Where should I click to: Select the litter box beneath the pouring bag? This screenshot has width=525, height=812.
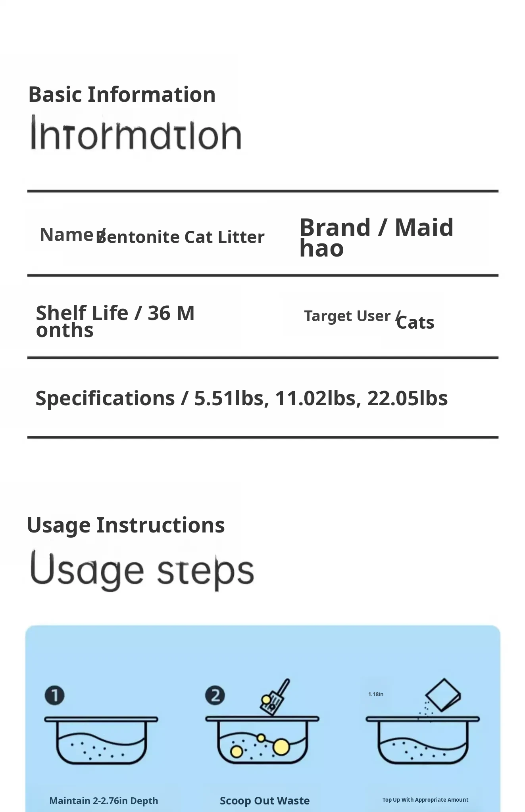click(423, 740)
